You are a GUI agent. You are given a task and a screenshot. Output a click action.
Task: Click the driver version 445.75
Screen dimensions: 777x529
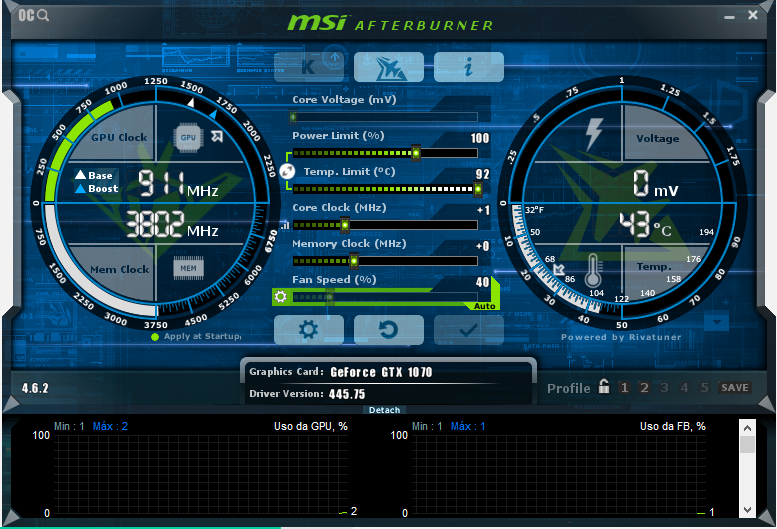point(347,394)
